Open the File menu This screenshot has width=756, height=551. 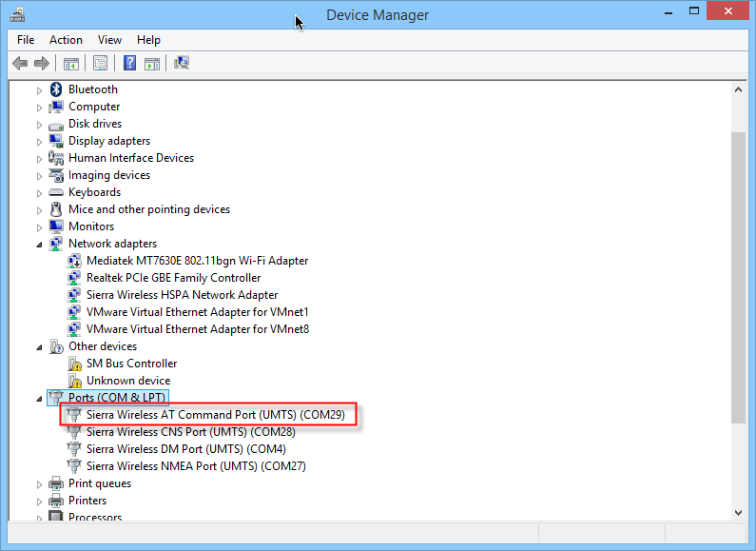pyautogui.click(x=26, y=40)
